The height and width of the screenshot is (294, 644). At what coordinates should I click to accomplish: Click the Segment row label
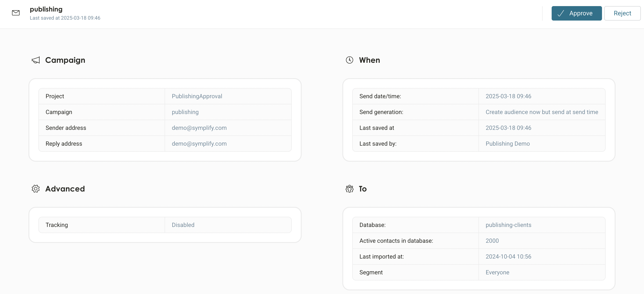[x=371, y=272]
